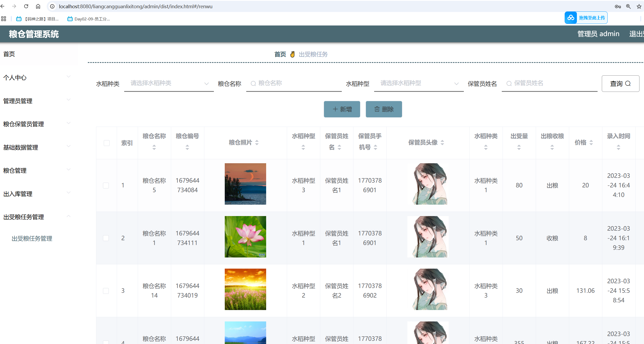
Task: Go to 首页 in the sidebar
Action: pos(9,54)
